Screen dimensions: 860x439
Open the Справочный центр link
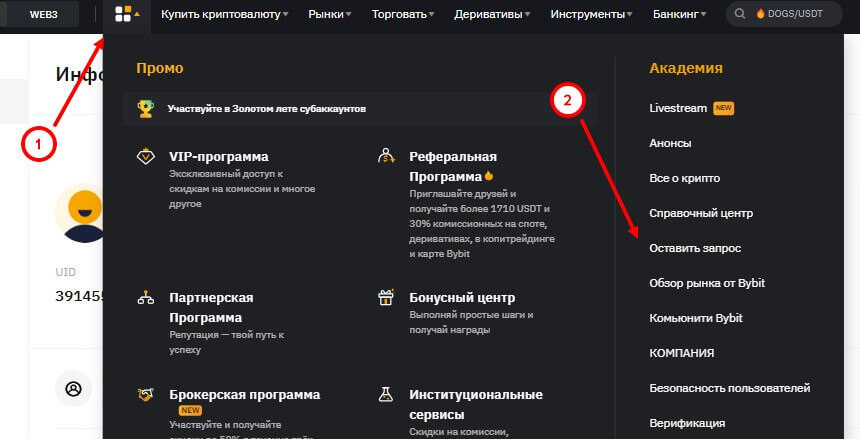pyautogui.click(x=701, y=213)
